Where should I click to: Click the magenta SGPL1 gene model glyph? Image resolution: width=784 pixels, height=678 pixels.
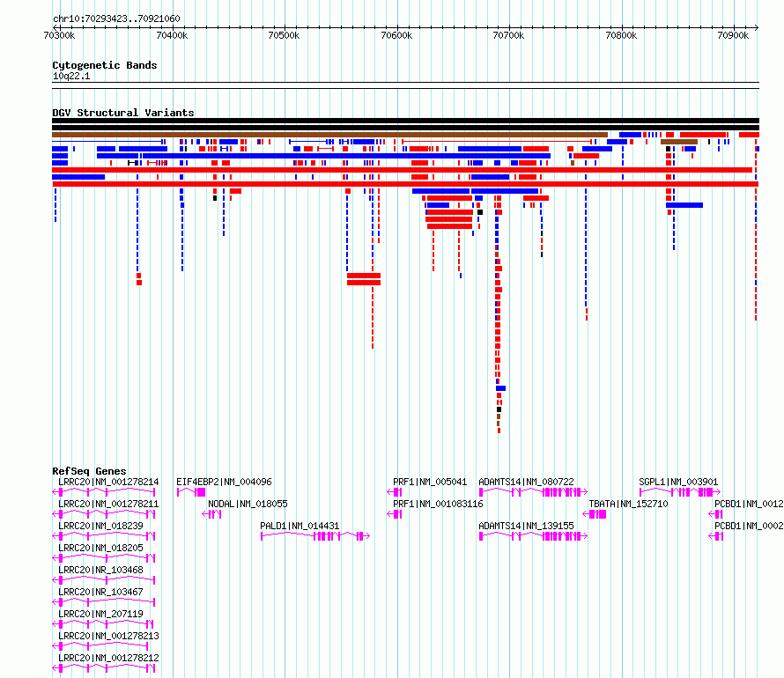pyautogui.click(x=680, y=492)
